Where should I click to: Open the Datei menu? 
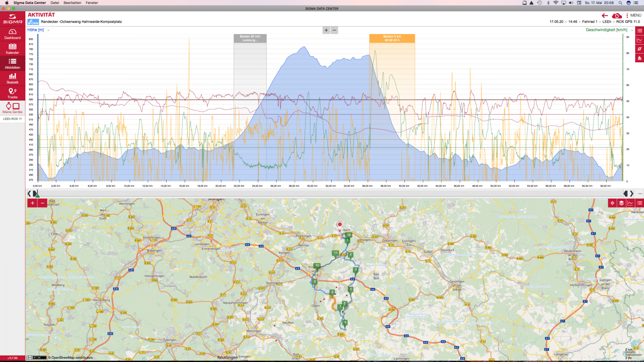click(55, 3)
